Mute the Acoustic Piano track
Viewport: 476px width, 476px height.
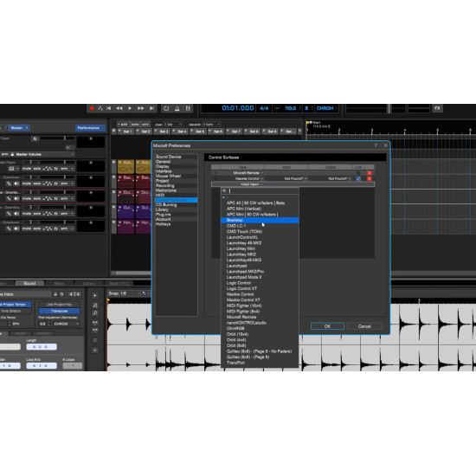pos(27,169)
